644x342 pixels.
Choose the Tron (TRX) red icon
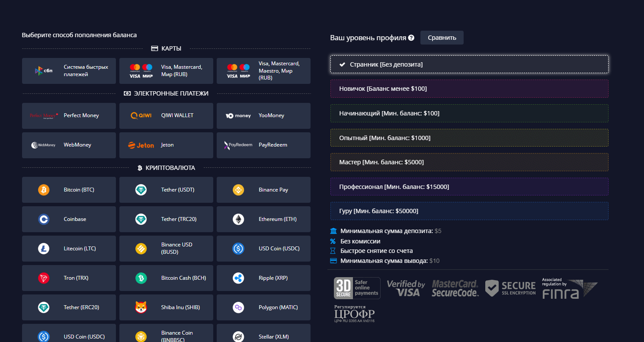click(44, 278)
